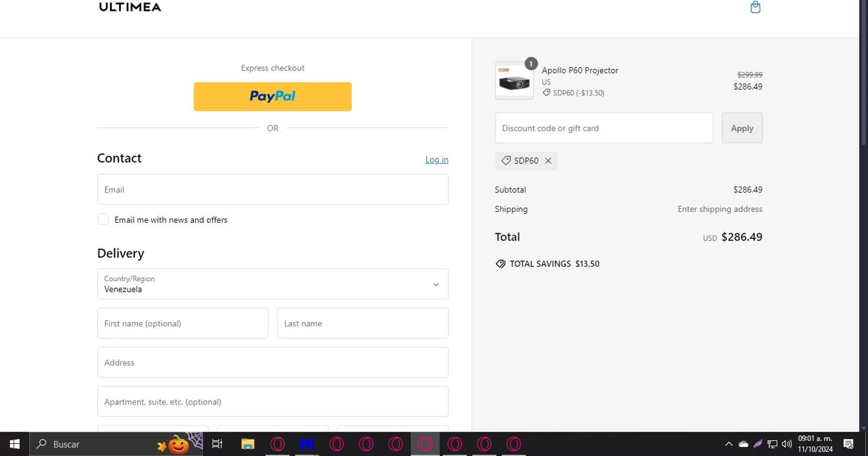This screenshot has width=868, height=456.
Task: Click the Apollo P60 Projector product name
Action: 580,70
